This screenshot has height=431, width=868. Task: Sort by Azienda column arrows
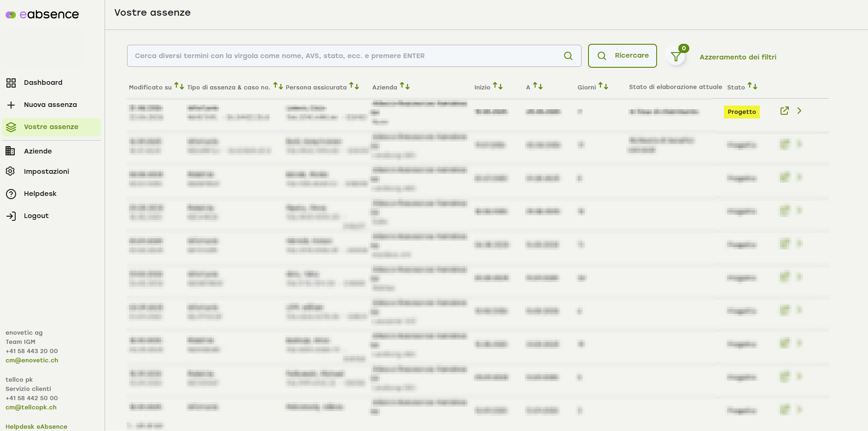405,86
